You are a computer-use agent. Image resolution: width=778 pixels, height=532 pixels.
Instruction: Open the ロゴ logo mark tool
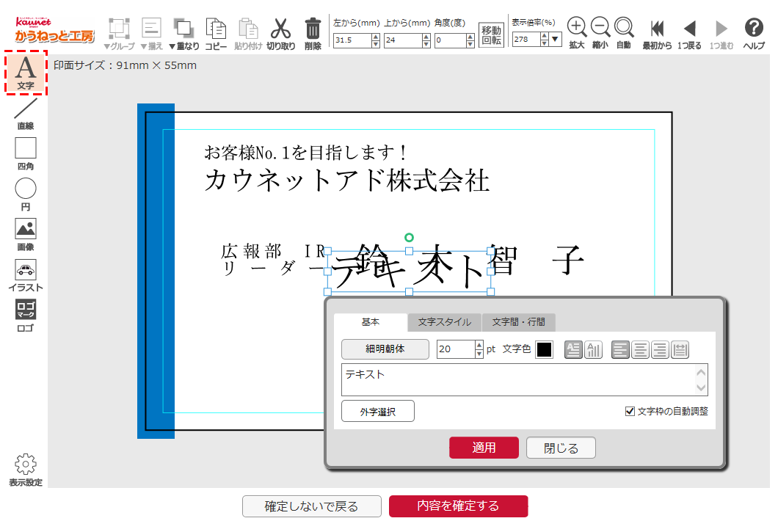coord(26,316)
